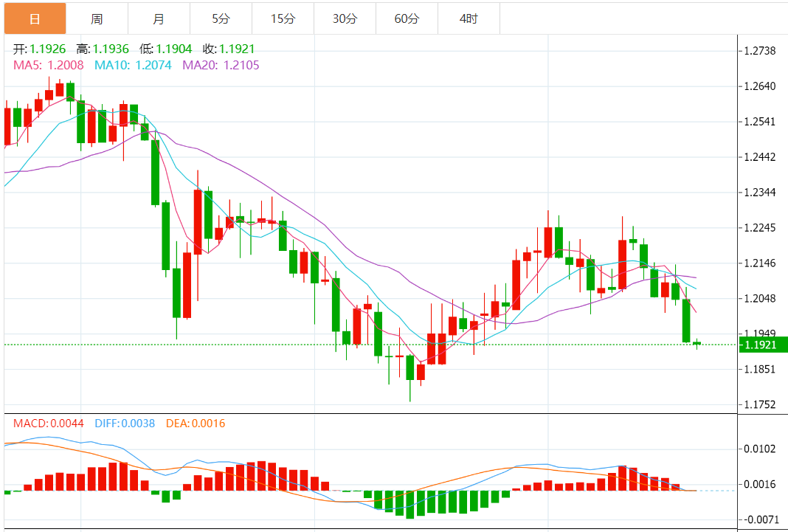Switch to the 月 monthly tab
The height and width of the screenshot is (532, 788).
(x=159, y=19)
